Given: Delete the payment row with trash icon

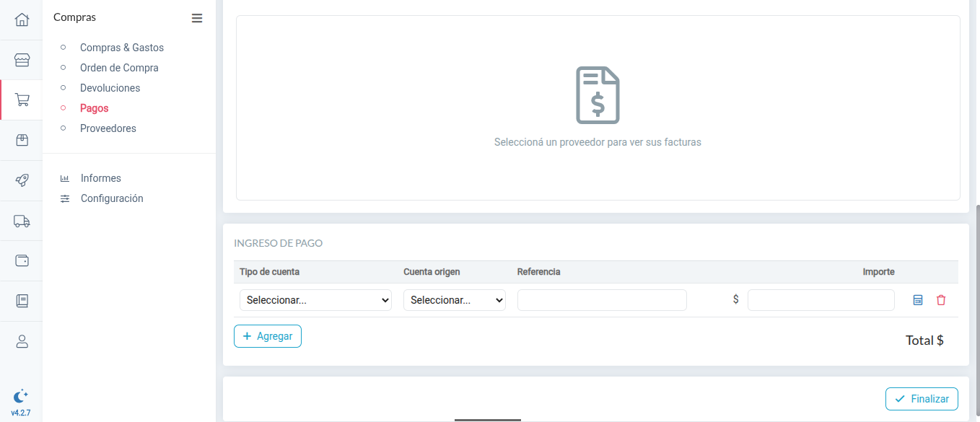Looking at the screenshot, I should pyautogui.click(x=941, y=299).
